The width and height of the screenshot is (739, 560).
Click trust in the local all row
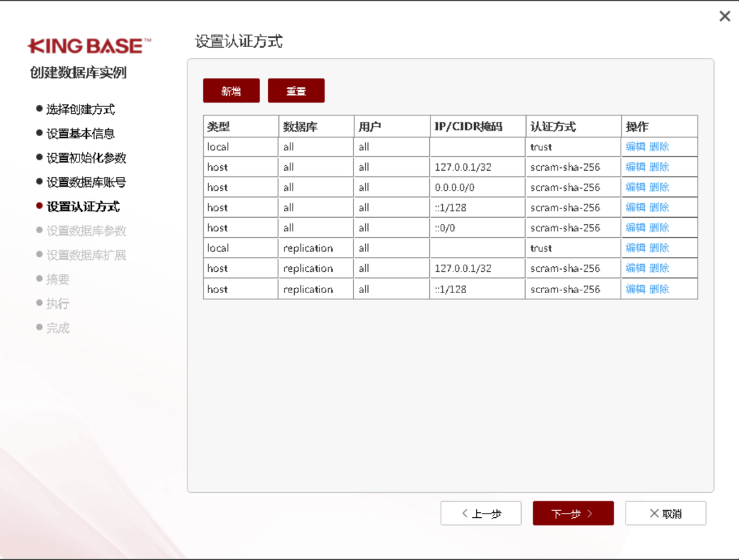(x=540, y=147)
